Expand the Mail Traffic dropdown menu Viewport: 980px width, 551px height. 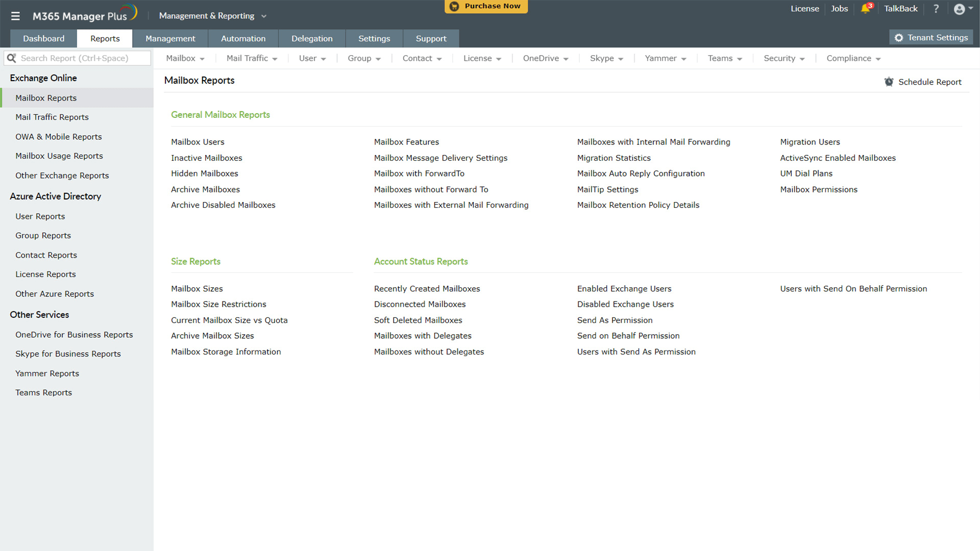[252, 58]
